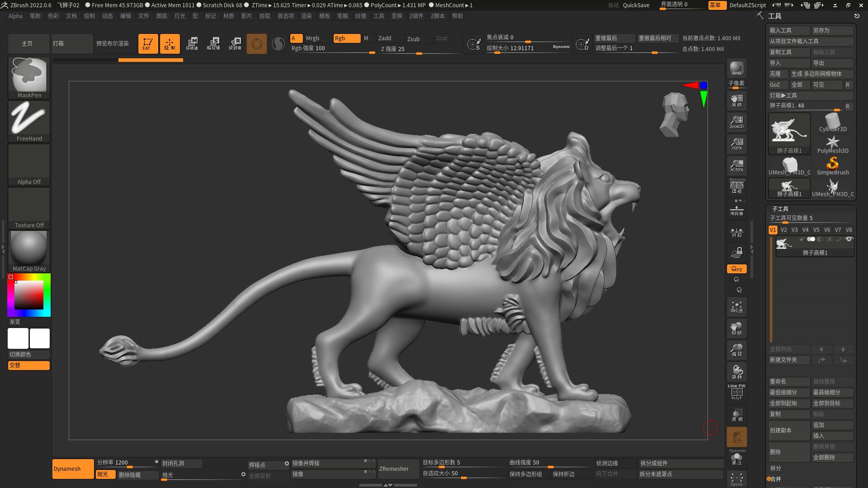
Task: Click the BPR render icon
Action: (x=736, y=69)
